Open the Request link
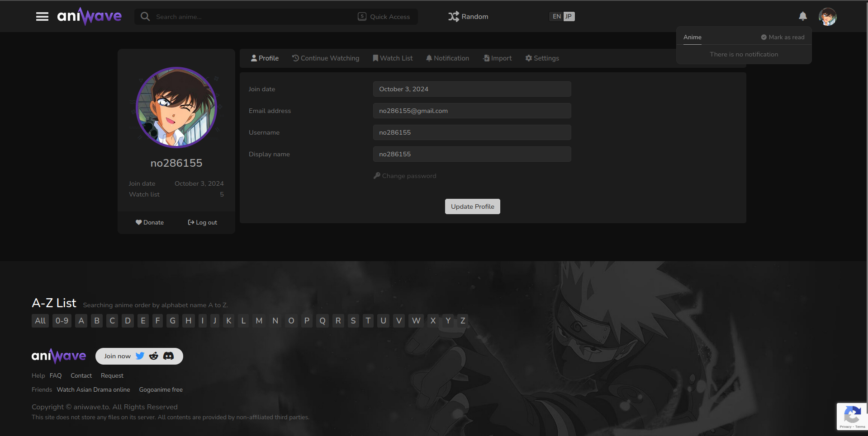868x436 pixels. [112, 376]
